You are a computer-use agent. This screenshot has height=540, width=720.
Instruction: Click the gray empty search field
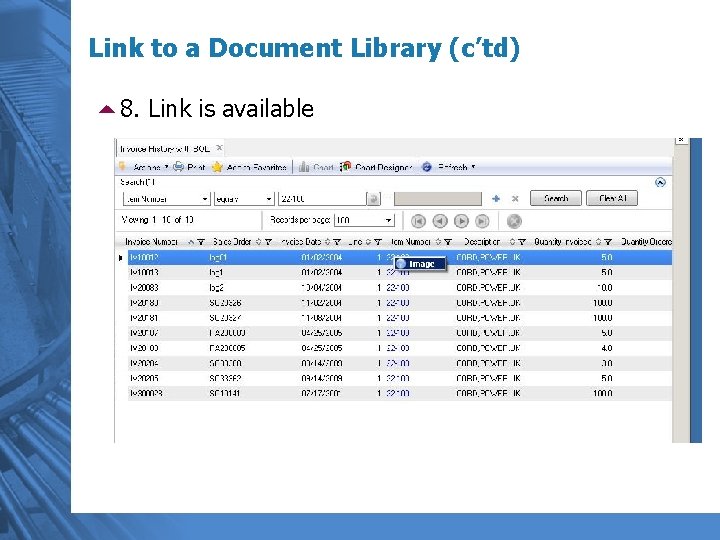(x=438, y=199)
